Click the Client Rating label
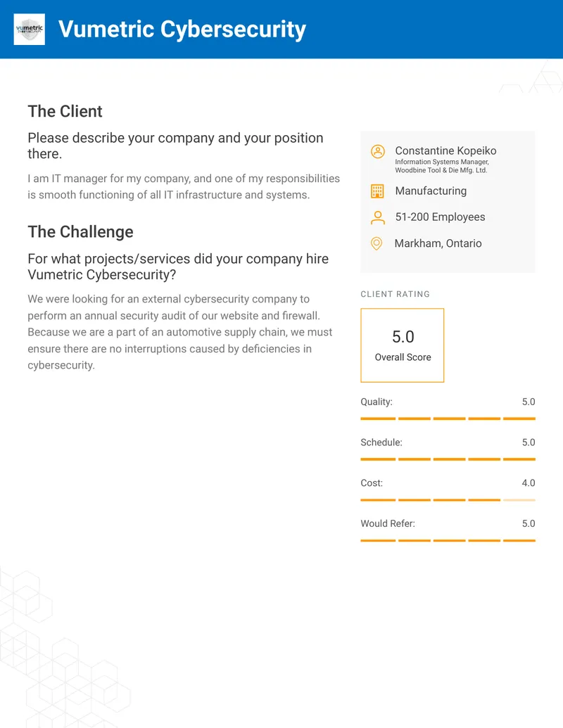563x728 pixels. (396, 294)
